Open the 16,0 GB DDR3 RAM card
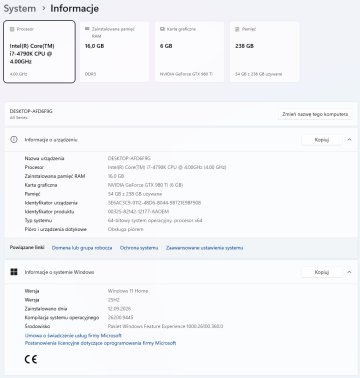 pos(114,52)
